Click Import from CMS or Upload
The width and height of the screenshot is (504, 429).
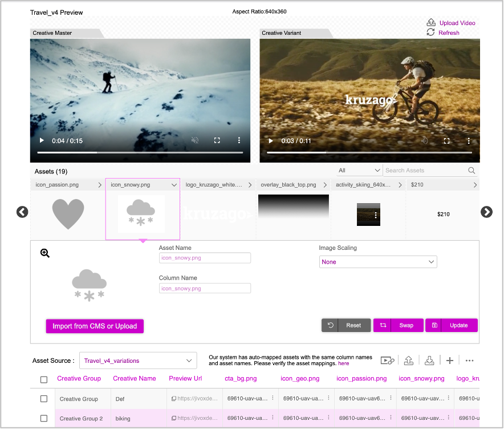point(95,326)
